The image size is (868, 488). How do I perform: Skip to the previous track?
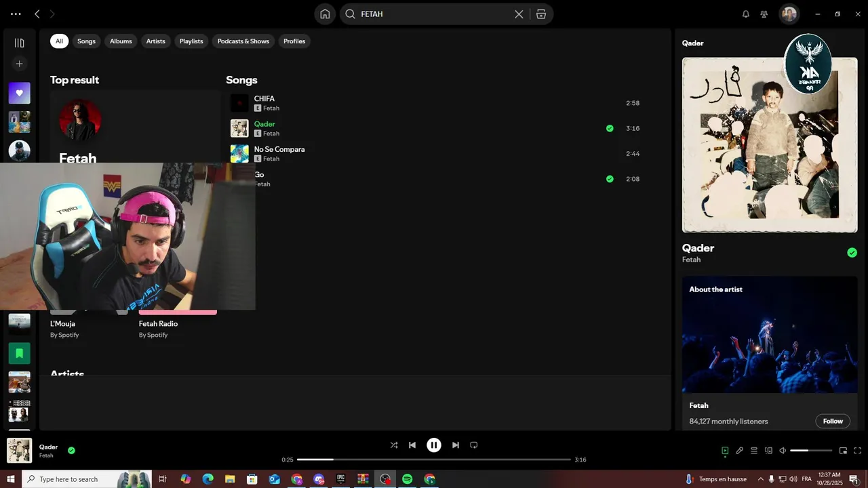pos(412,445)
